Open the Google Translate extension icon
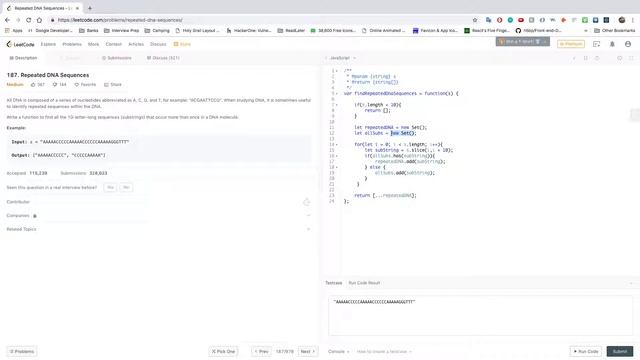640x360 pixels. [x=489, y=20]
